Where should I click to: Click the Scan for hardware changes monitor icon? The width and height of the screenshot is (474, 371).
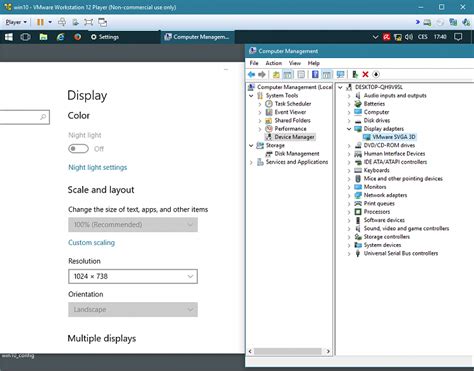click(x=340, y=74)
